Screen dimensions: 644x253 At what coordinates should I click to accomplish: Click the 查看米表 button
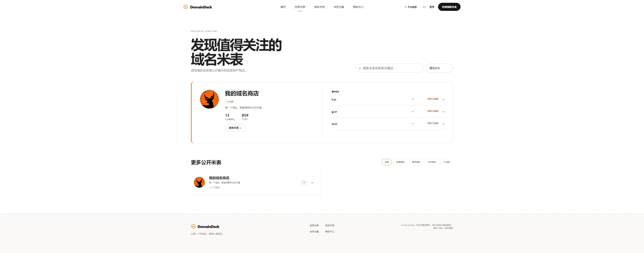pos(235,128)
